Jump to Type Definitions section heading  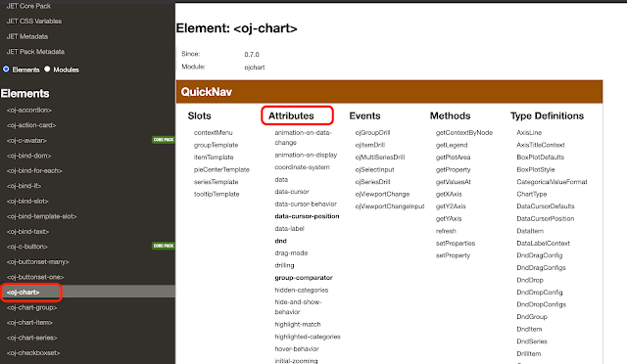(x=547, y=115)
